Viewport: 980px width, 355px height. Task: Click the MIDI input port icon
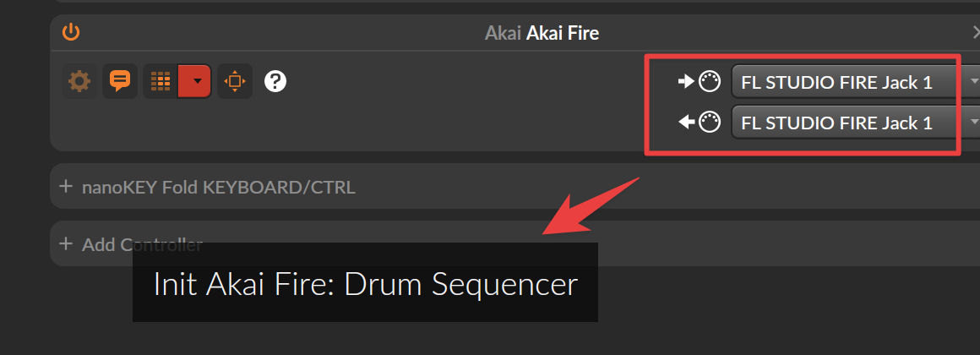(710, 81)
